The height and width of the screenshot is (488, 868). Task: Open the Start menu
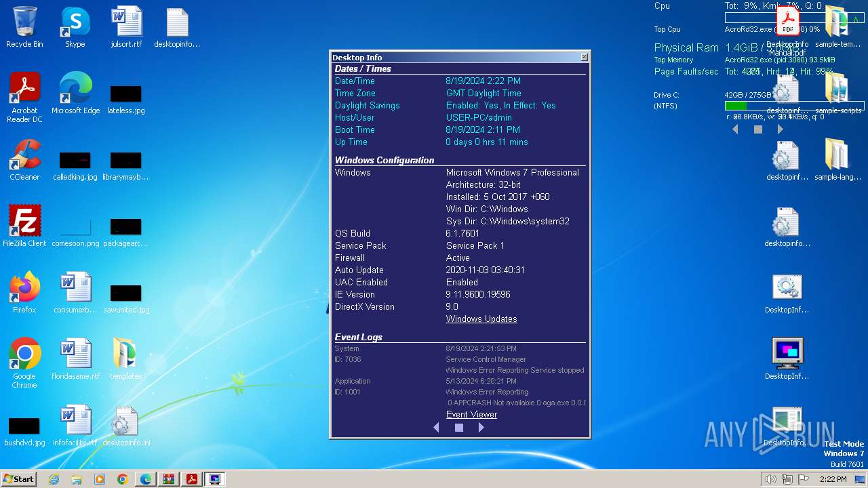(18, 479)
